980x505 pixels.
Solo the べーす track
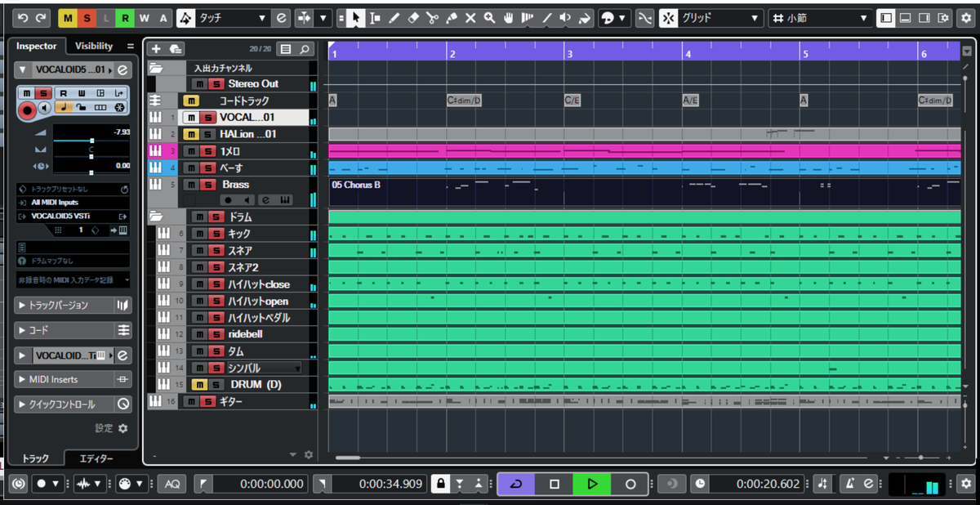point(207,168)
